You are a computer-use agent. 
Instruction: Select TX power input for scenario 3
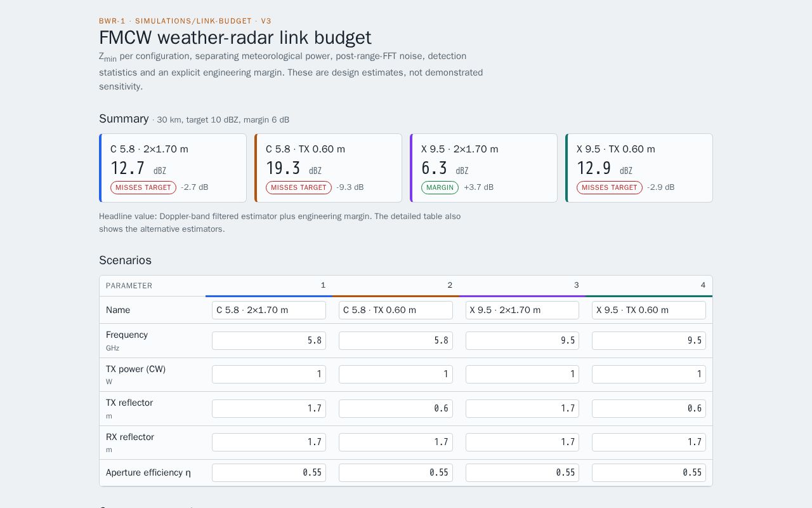pyautogui.click(x=522, y=374)
